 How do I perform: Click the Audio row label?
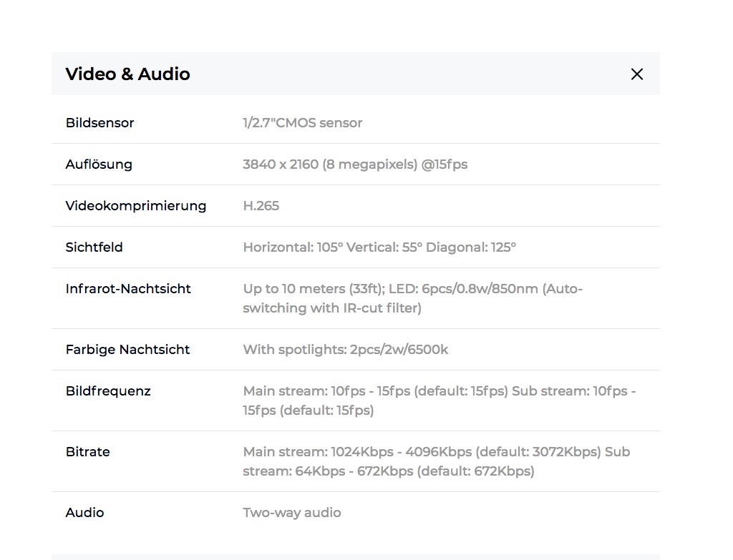pos(84,513)
